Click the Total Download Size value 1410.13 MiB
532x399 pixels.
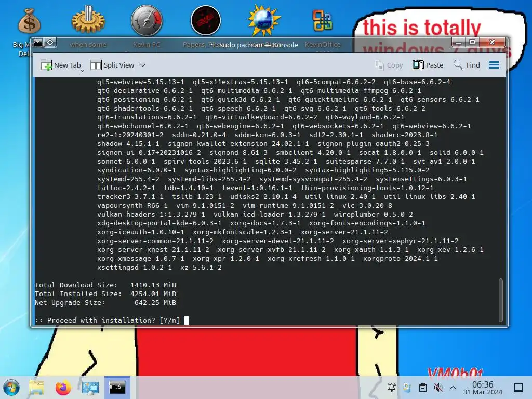coord(153,285)
